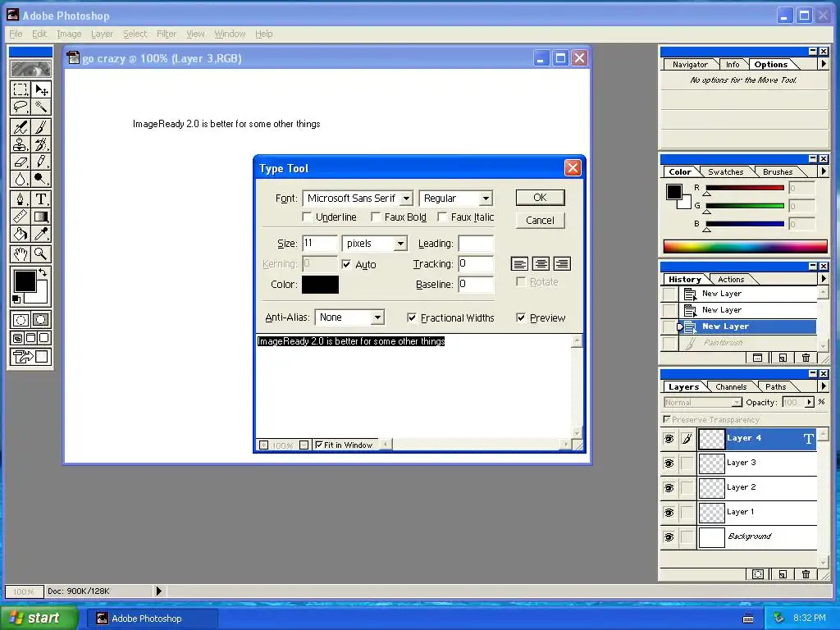
Task: Switch to the Channels tab
Action: tap(731, 387)
